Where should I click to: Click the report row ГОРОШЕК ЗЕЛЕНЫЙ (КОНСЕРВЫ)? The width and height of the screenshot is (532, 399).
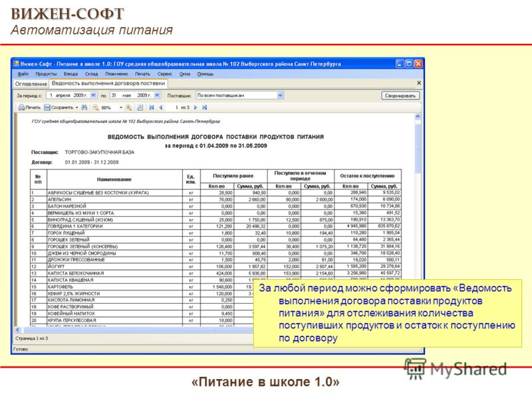pos(215,247)
